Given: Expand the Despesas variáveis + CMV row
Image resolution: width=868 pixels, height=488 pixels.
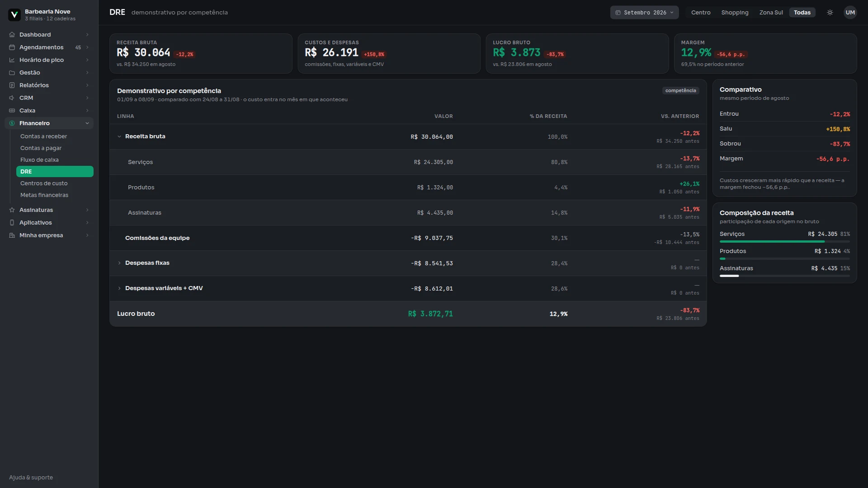Looking at the screenshot, I should click(x=119, y=288).
